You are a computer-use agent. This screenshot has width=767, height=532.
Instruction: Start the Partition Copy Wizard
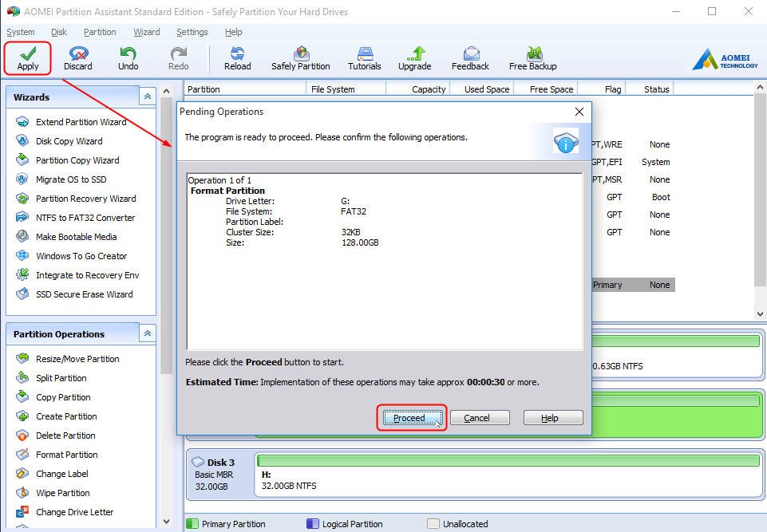pyautogui.click(x=68, y=160)
